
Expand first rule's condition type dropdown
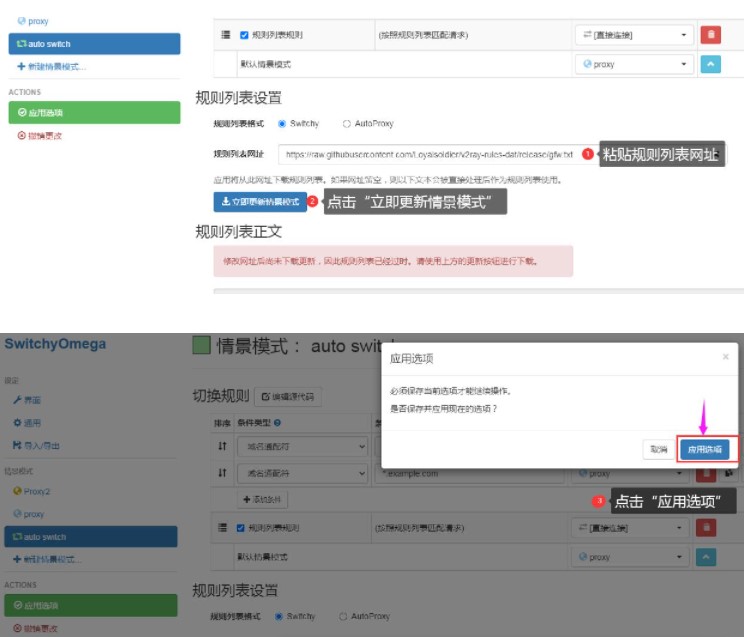point(302,446)
